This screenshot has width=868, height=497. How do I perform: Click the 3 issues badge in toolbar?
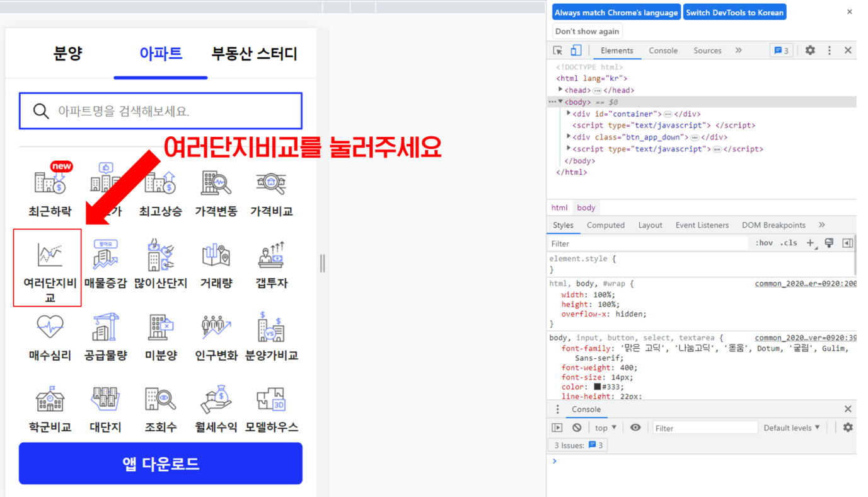tap(781, 50)
